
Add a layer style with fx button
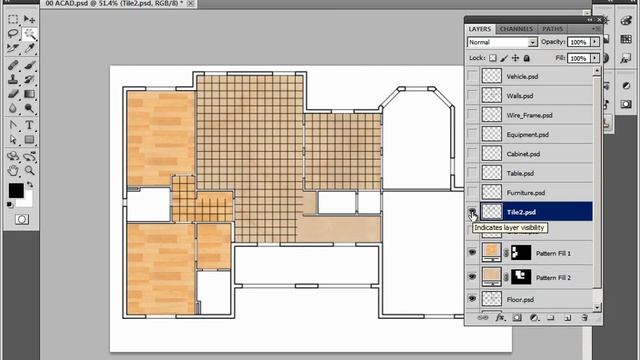coord(500,318)
